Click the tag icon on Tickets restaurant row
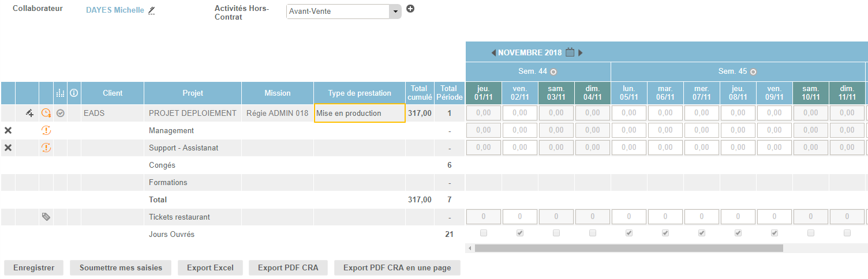868x279 pixels. [46, 217]
